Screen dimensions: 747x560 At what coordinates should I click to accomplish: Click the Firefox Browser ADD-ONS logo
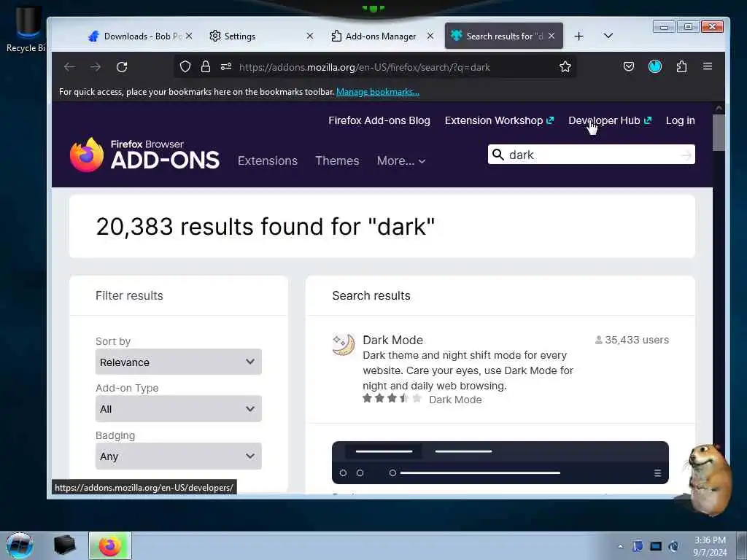144,155
